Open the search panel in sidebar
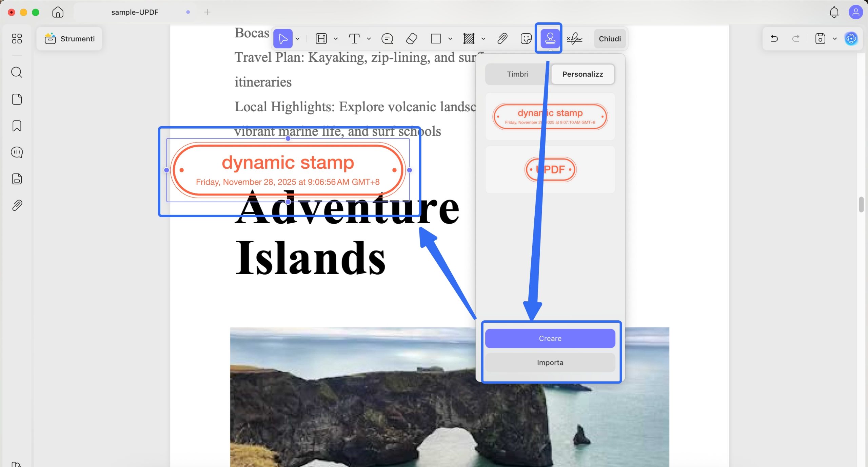Image resolution: width=868 pixels, height=467 pixels. point(17,72)
